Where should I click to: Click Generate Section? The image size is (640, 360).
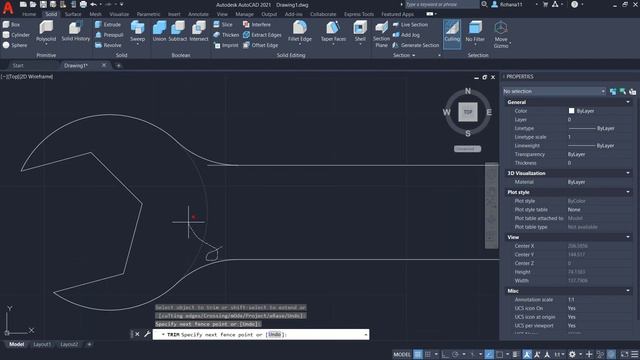[x=416, y=45]
